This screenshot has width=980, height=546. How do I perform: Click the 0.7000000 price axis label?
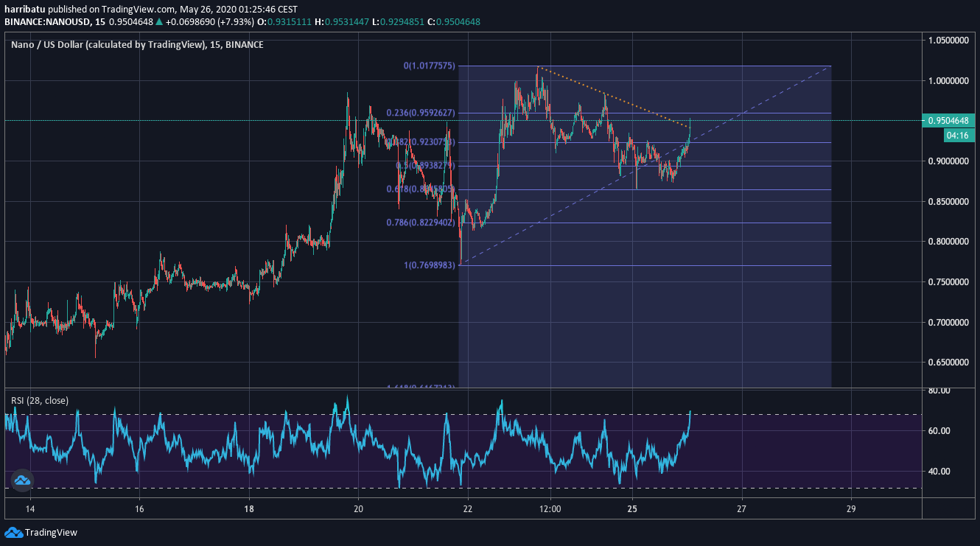click(x=947, y=323)
